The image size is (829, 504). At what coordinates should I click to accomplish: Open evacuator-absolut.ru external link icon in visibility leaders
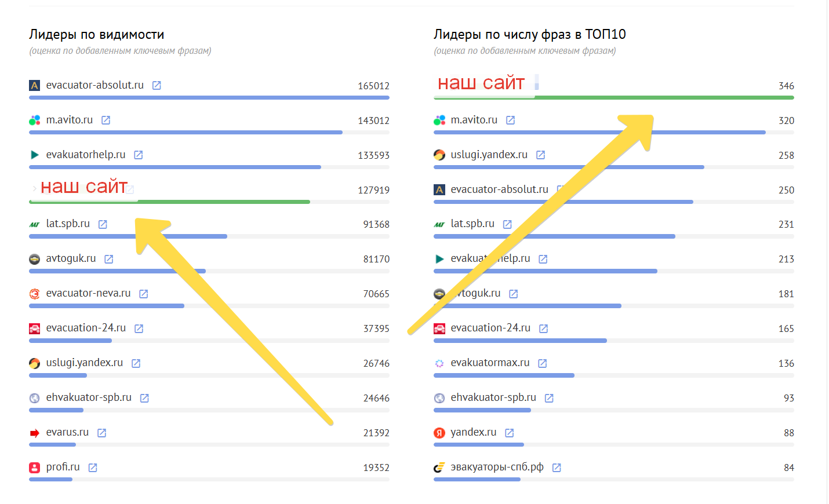(157, 85)
